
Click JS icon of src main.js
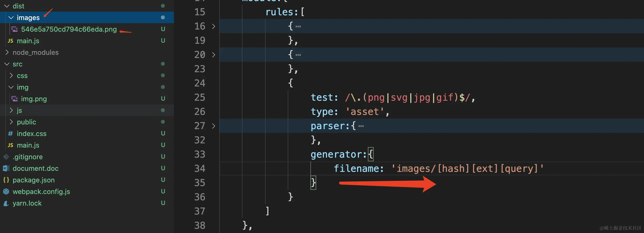[x=11, y=145]
